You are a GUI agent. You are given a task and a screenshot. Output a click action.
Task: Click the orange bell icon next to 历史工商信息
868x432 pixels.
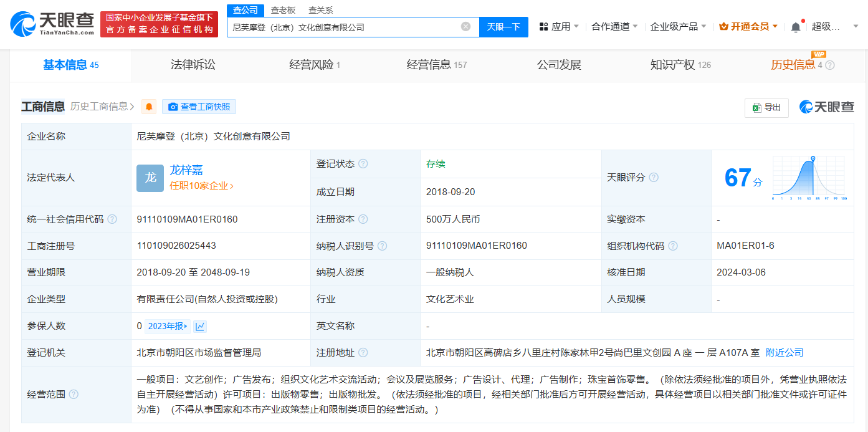(148, 107)
